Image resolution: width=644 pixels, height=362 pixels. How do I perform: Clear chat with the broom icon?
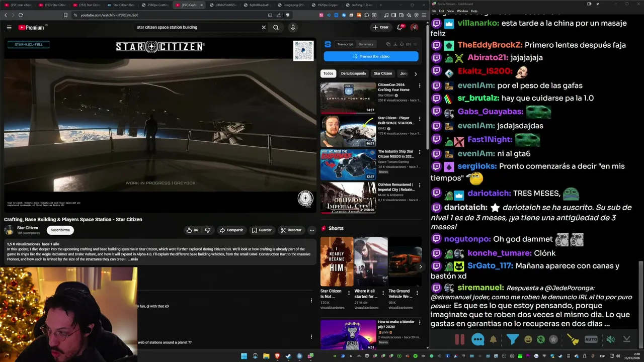574,339
